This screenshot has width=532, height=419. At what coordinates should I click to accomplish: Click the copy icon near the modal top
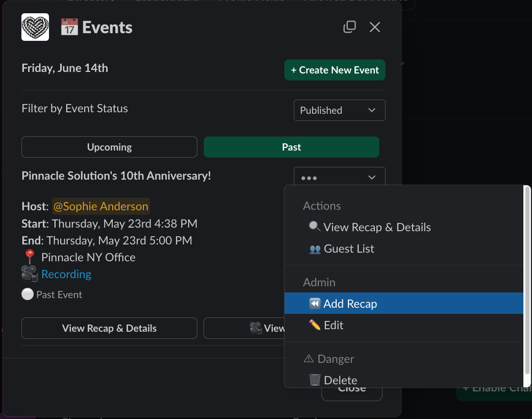point(350,27)
